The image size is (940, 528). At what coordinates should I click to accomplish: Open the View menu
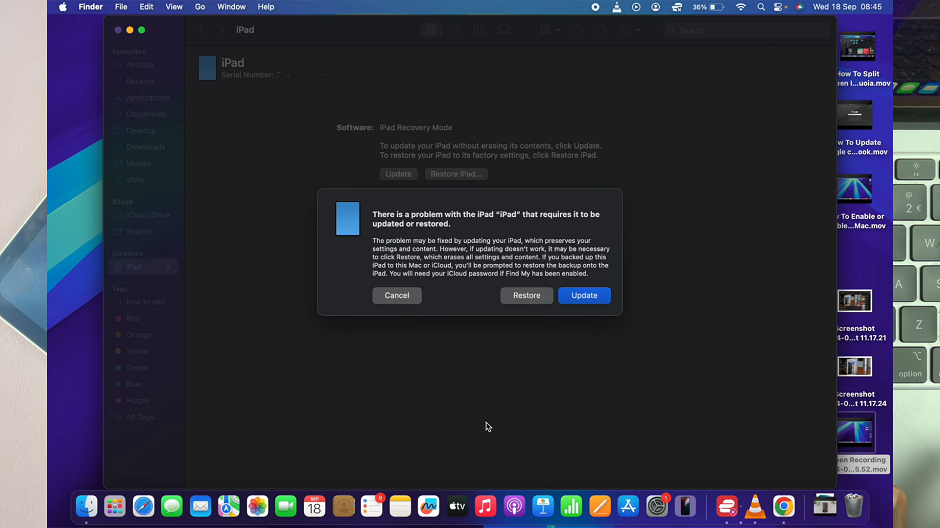[174, 7]
